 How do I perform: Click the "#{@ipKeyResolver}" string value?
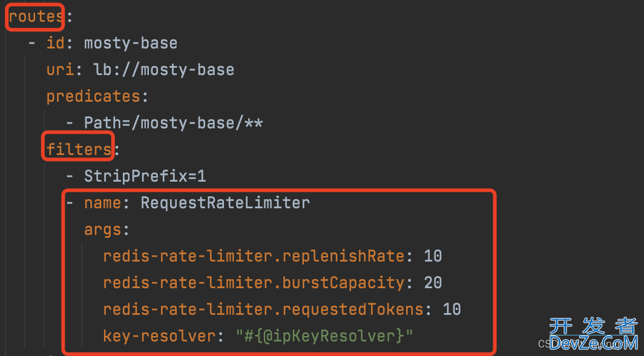[x=324, y=336]
